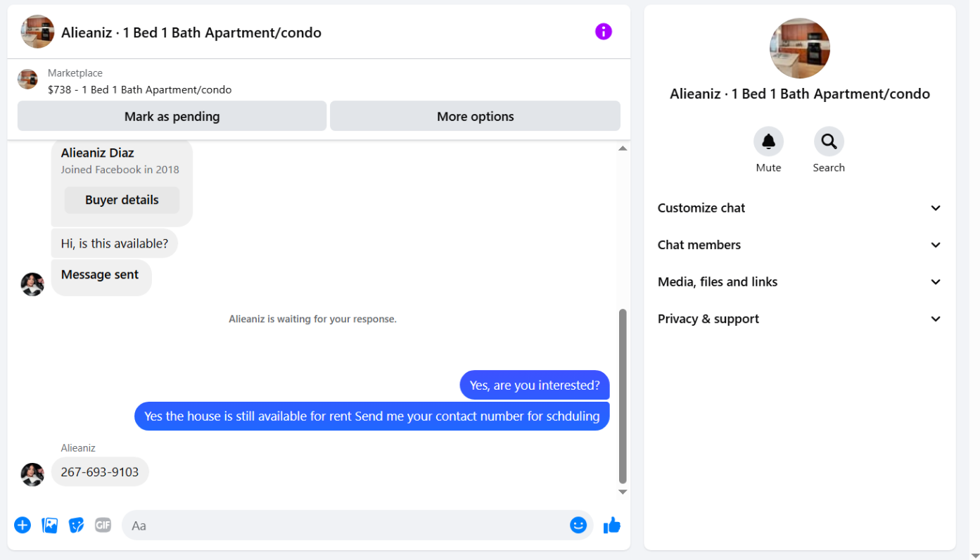Open conversation information purple icon

tap(604, 32)
